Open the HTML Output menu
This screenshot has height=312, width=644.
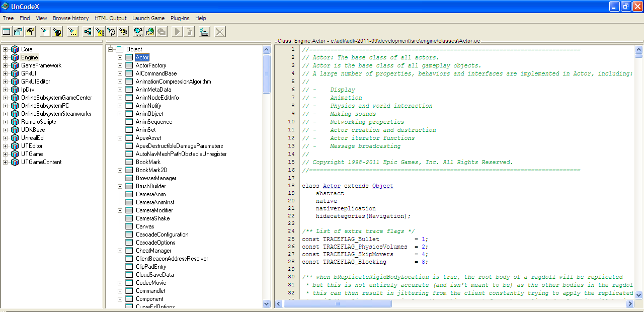(111, 18)
